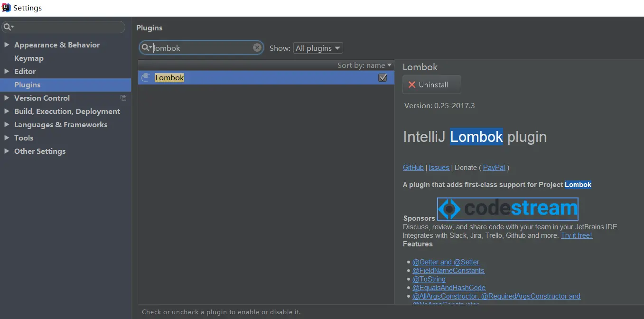Viewport: 644px width, 319px height.
Task: Open the Sort by name dropdown
Action: pyautogui.click(x=364, y=66)
